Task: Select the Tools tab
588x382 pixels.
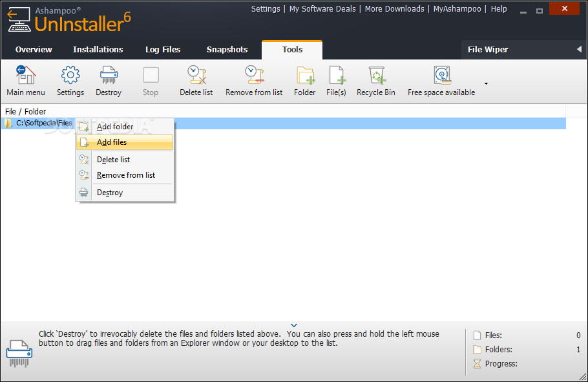Action: (292, 50)
